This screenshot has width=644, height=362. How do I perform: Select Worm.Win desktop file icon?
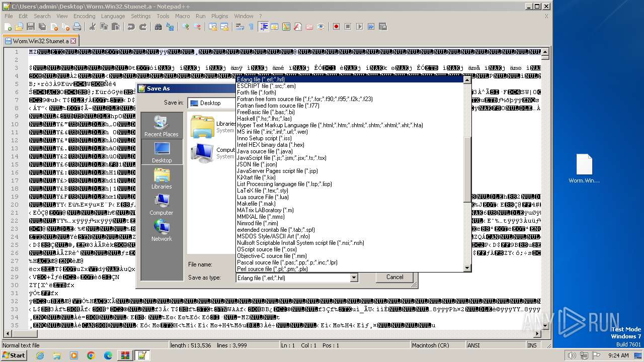(x=584, y=168)
